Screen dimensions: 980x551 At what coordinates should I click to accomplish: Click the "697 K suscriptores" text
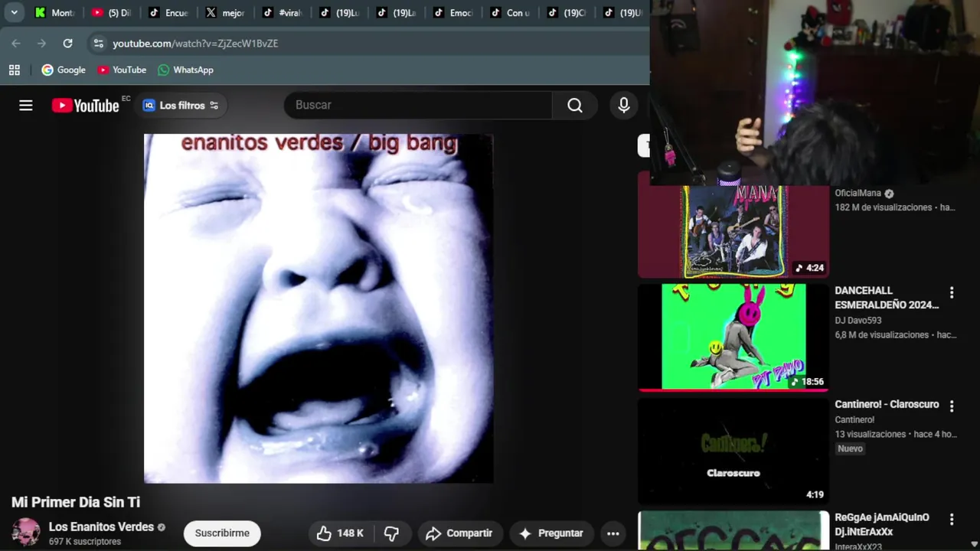pos(85,542)
